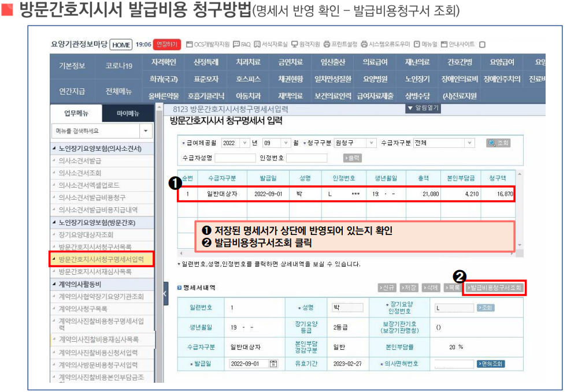Click the 메뉴를 검색하세요 search field
567x392 pixels.
95,131
